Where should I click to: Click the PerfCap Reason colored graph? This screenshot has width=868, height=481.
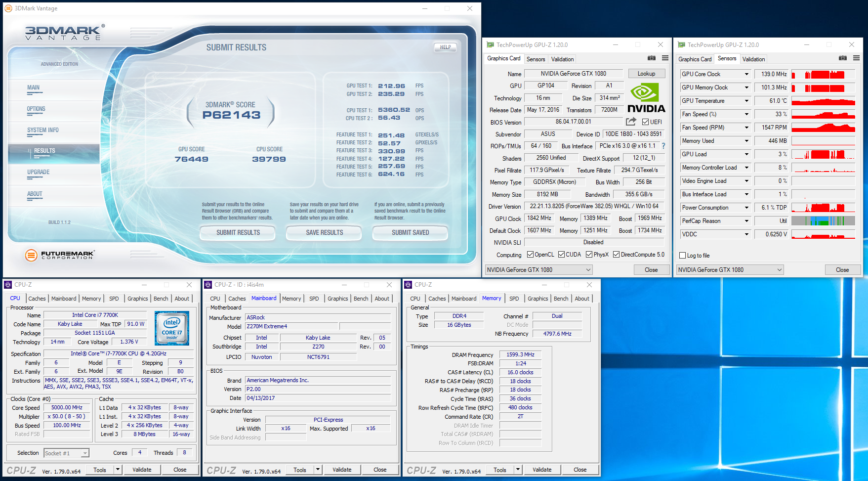(x=823, y=221)
